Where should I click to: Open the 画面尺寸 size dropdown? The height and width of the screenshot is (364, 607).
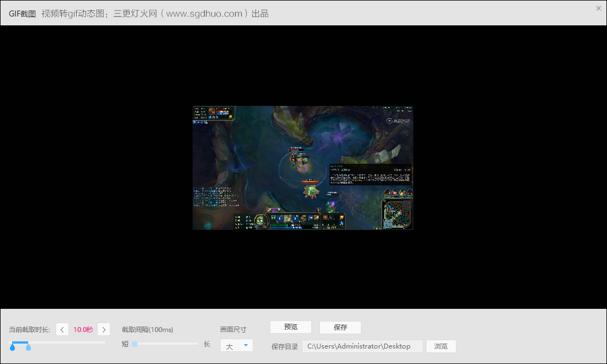point(237,345)
